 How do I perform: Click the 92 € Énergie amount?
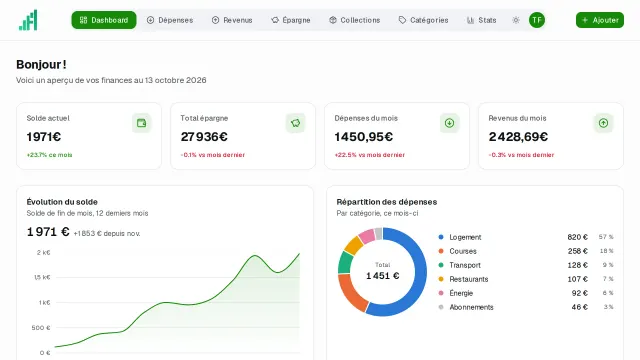pos(580,293)
